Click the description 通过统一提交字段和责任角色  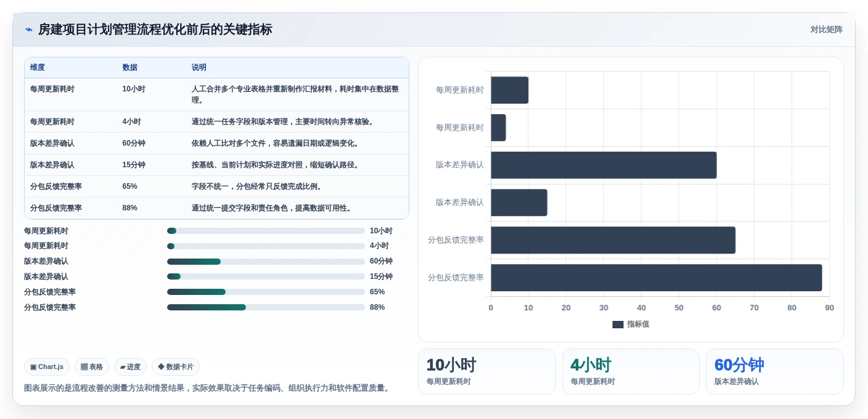[x=272, y=208]
